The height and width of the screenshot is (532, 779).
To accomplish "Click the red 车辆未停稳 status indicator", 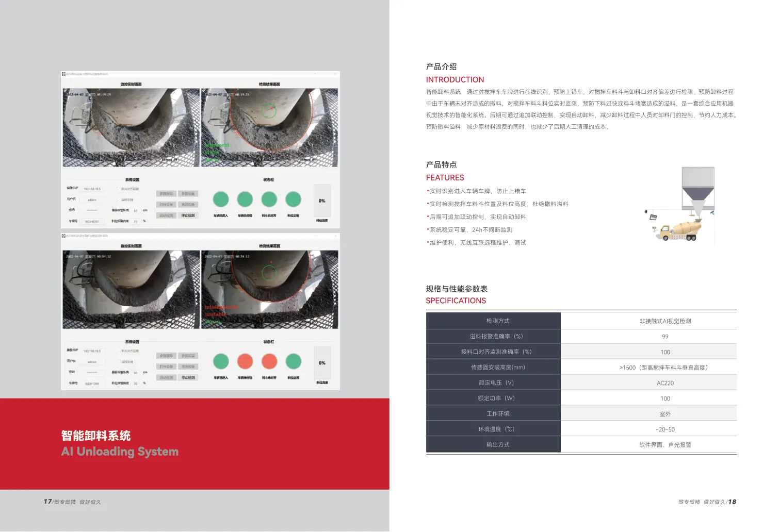I will point(245,361).
